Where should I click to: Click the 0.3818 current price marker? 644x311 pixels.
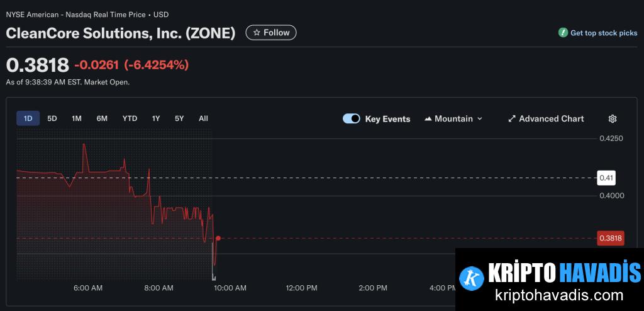tap(610, 238)
